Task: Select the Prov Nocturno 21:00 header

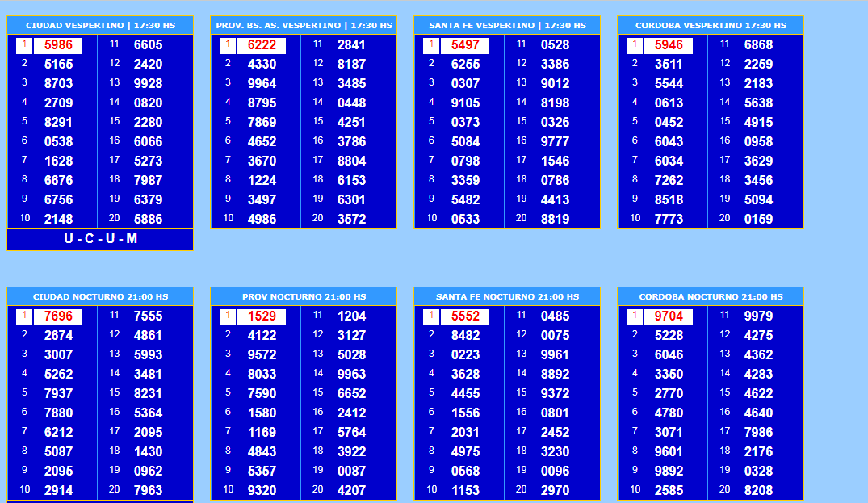Action: click(304, 297)
